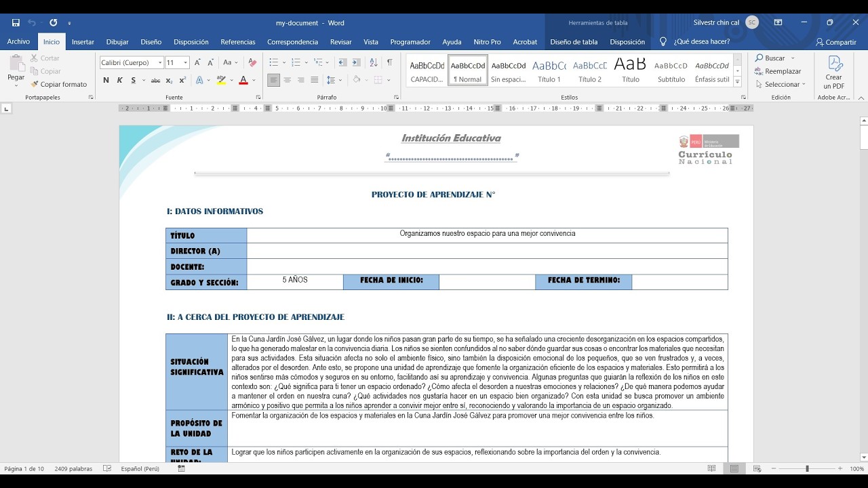Toggle show paragraph marks (¶)
Viewport: 868px width, 488px height.
point(389,62)
